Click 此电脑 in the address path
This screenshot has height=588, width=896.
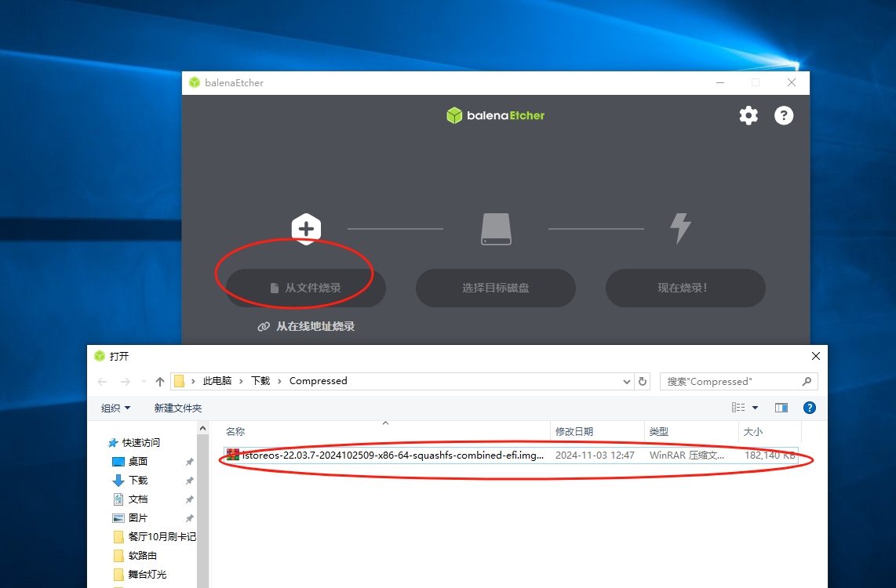[217, 381]
